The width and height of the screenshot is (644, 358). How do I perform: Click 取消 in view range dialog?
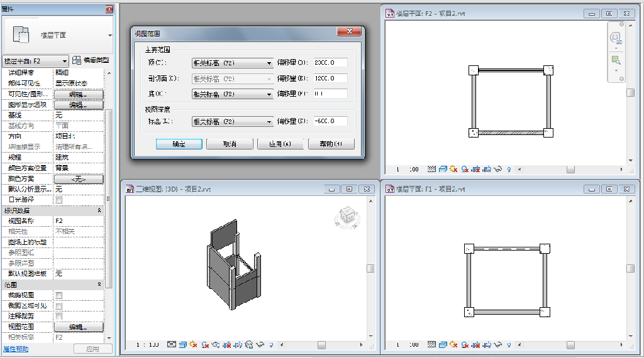pos(230,144)
